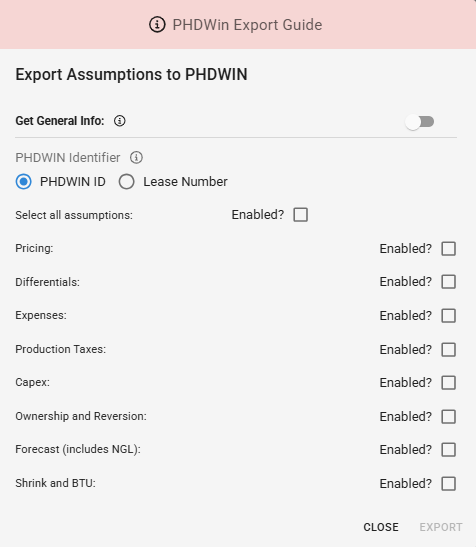Screen dimensions: 476x547
Task: Tick the Forecast (includes NGL) checkbox
Action: pos(448,449)
